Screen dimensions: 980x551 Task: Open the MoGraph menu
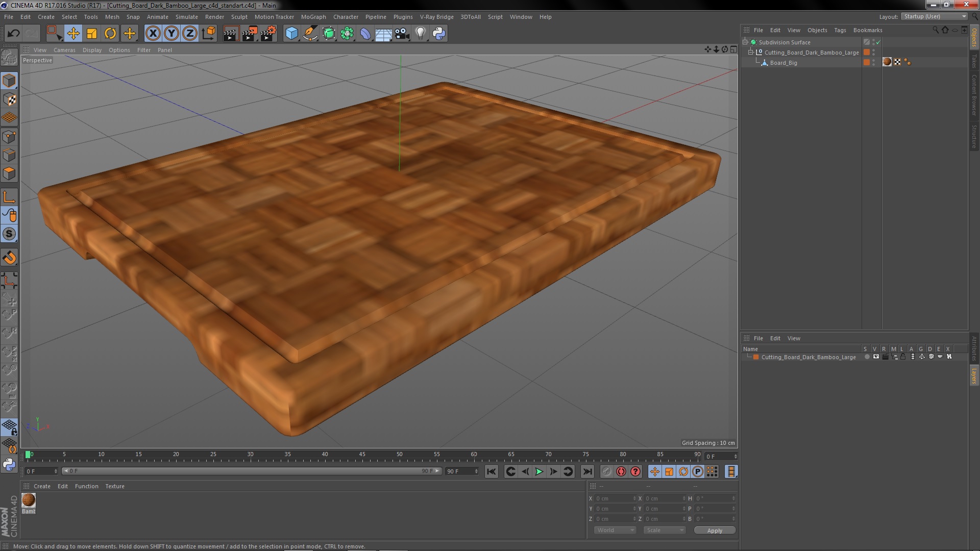point(313,17)
